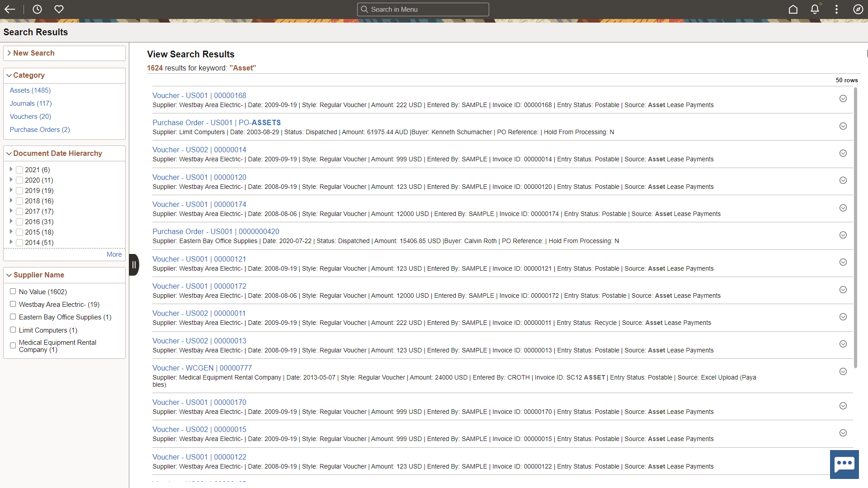Open the NavBar compass icon
Image resolution: width=868 pixels, height=488 pixels.
[x=858, y=9]
